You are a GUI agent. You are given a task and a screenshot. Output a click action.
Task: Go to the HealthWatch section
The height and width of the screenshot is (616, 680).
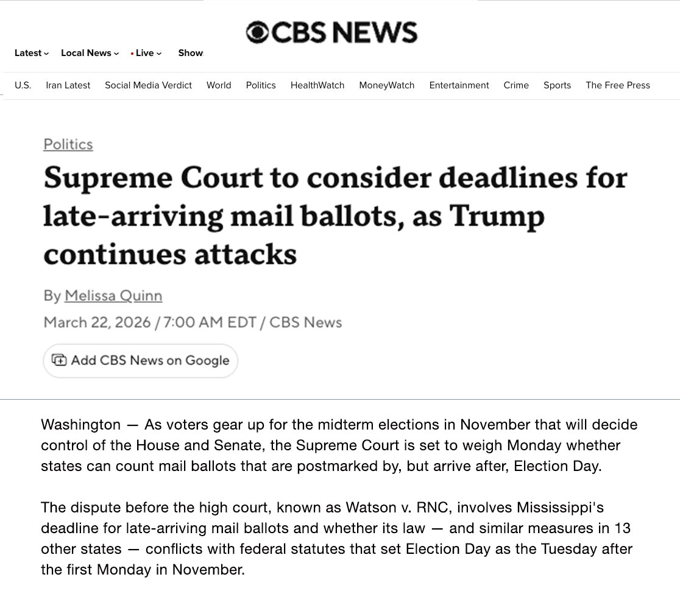point(317,85)
